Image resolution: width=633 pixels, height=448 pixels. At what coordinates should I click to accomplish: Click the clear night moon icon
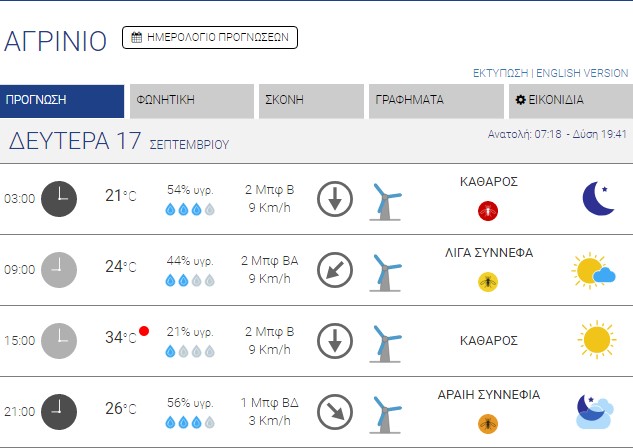[597, 198]
